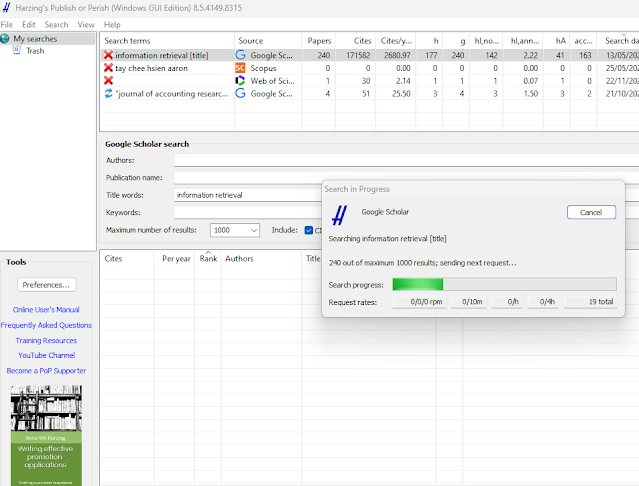Open the Preferences dialog

[46, 285]
